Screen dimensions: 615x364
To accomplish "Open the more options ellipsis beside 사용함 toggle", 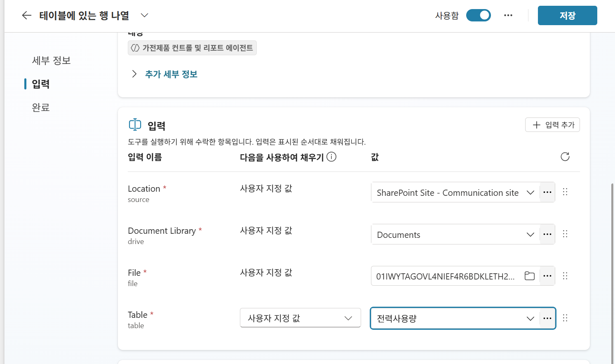I will pos(508,16).
